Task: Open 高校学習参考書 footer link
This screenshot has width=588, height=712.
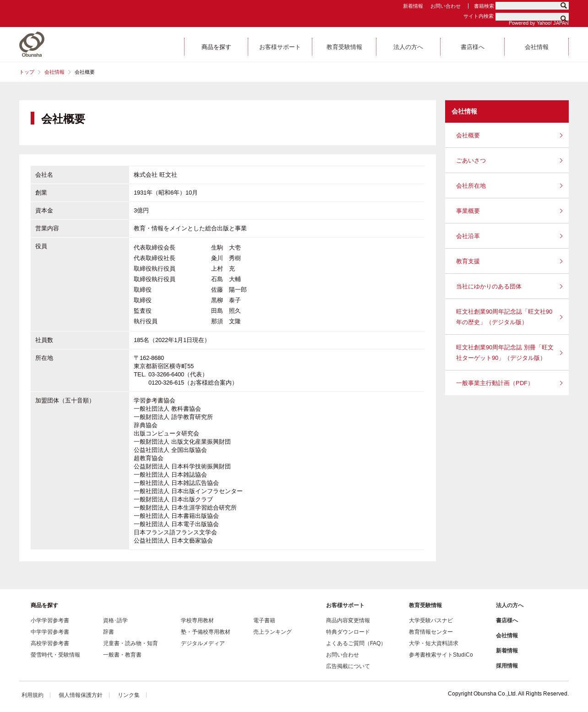Action: (50, 643)
